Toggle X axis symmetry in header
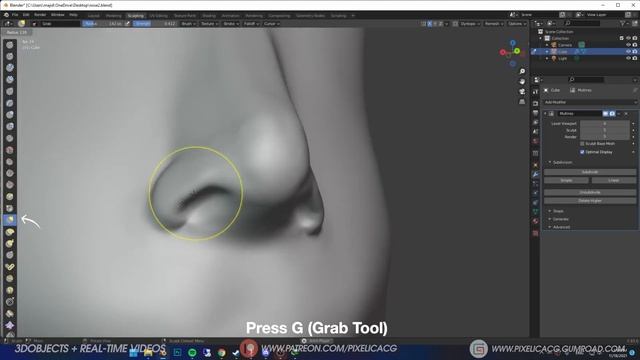 (x=429, y=24)
